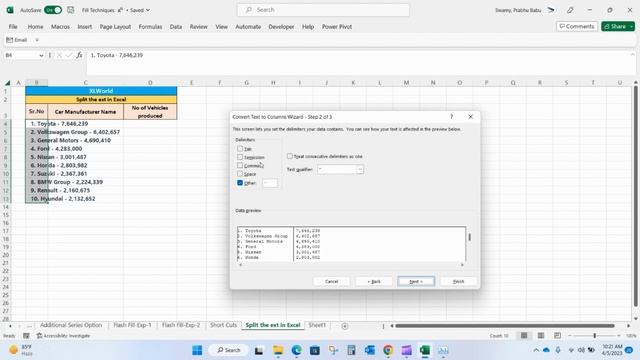This screenshot has height=360, width=640.
Task: Open the Data ribbon tab
Action: pyautogui.click(x=176, y=27)
